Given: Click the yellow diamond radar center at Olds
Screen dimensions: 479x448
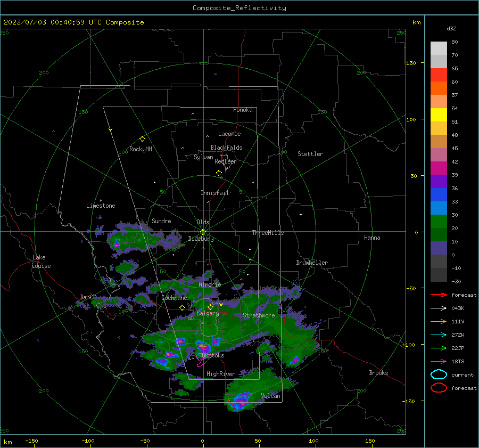Looking at the screenshot, I should (203, 232).
